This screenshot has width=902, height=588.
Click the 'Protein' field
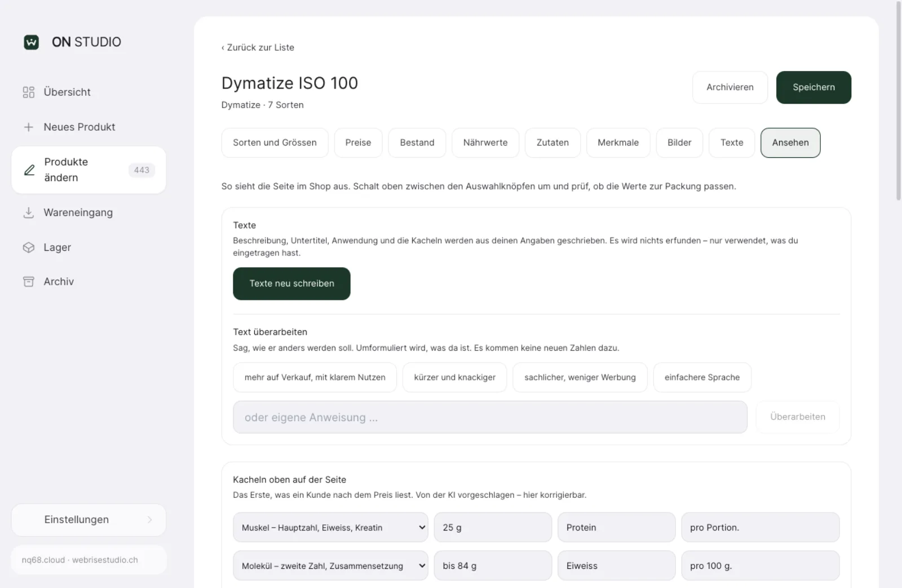tap(617, 527)
